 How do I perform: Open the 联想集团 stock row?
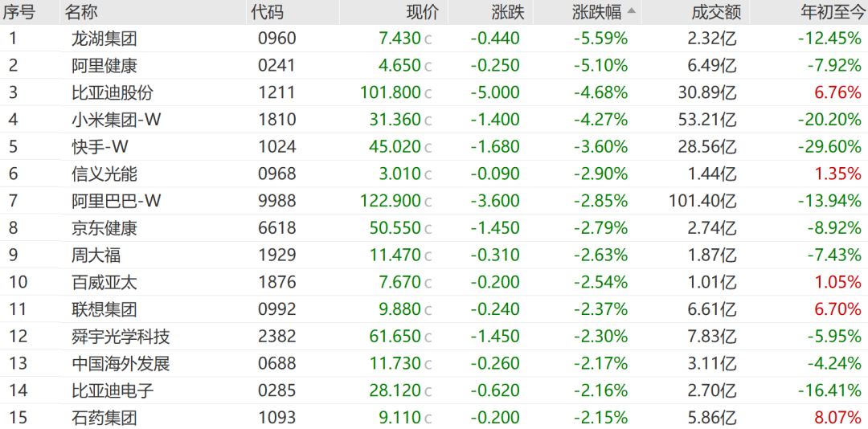(x=104, y=309)
